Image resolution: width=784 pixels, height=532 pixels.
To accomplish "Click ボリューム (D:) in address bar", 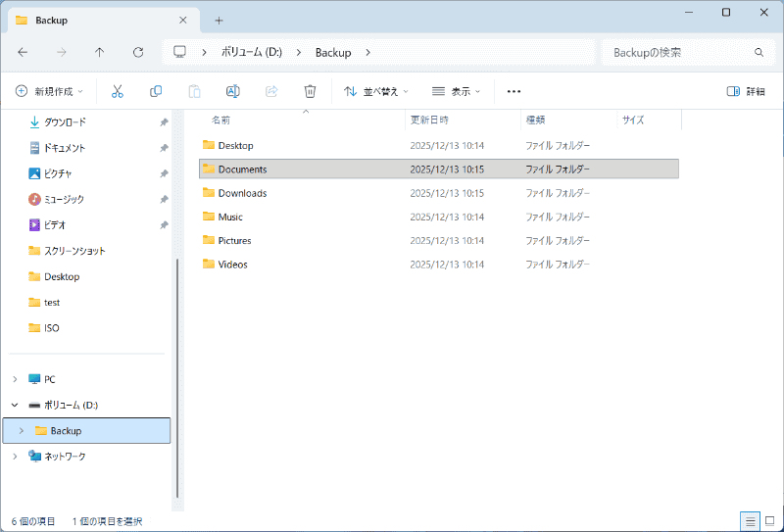I will pyautogui.click(x=252, y=53).
